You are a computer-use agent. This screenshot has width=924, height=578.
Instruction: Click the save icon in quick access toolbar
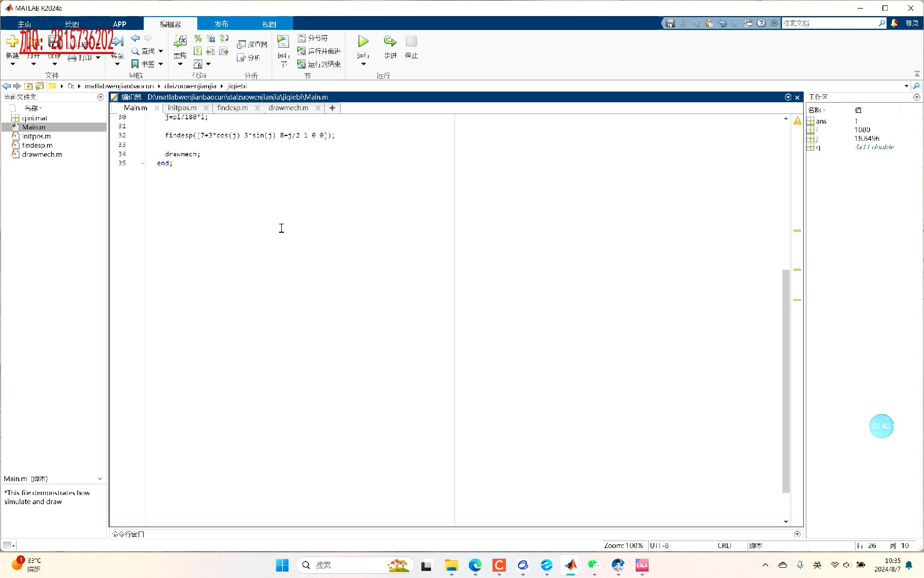[670, 23]
